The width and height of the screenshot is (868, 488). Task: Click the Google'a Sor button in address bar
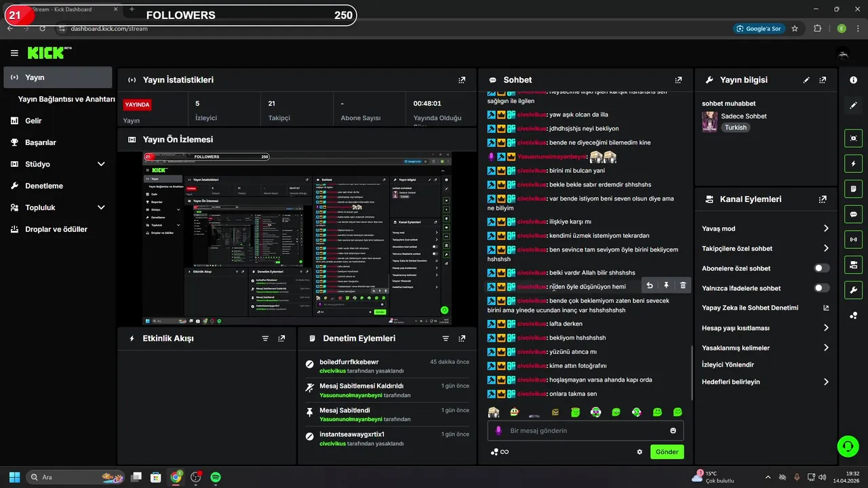(x=759, y=28)
